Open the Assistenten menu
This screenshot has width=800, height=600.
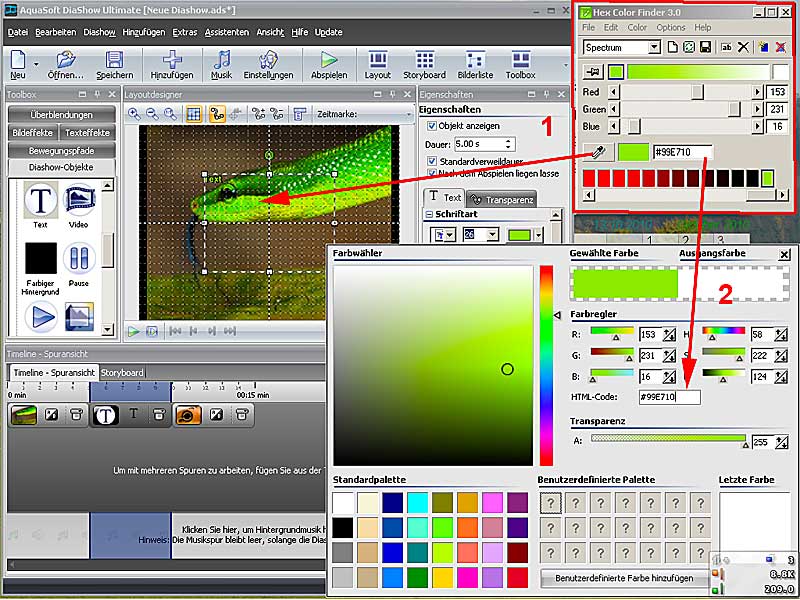tap(226, 32)
